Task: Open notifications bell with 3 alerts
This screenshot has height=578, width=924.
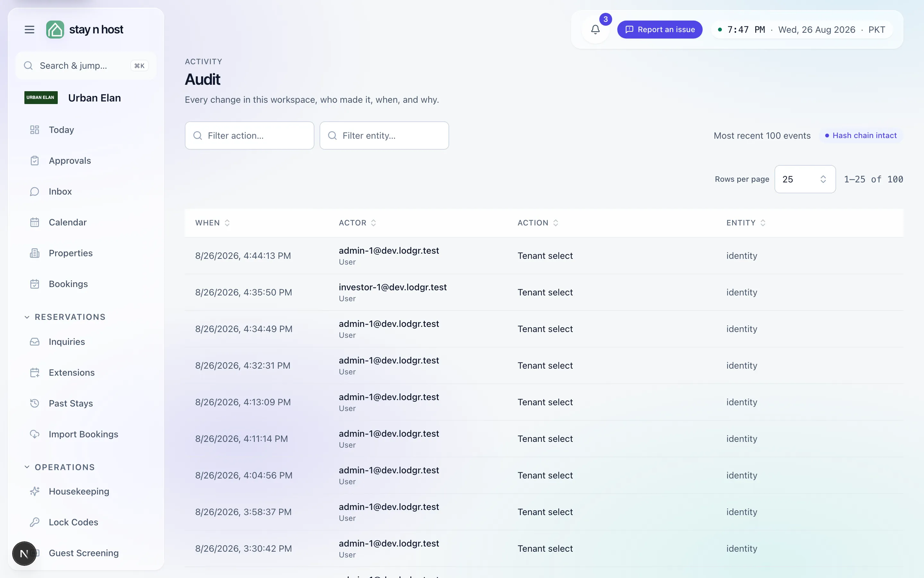Action: tap(595, 30)
